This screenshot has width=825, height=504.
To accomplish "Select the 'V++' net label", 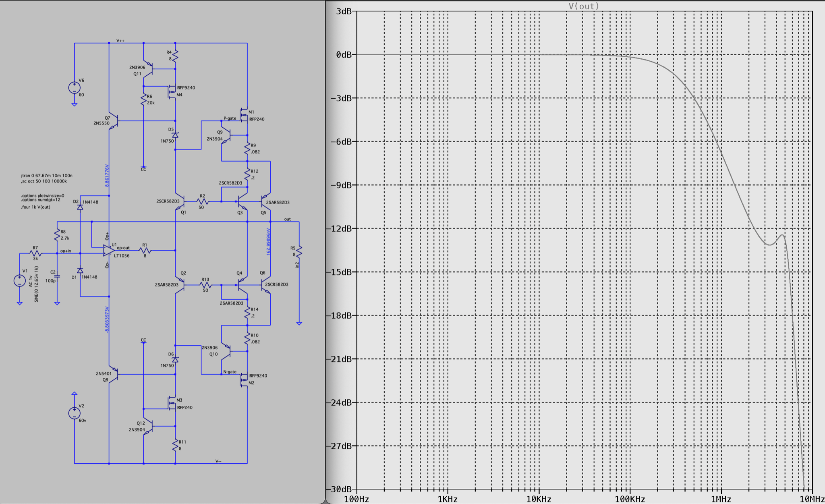I will (x=120, y=41).
